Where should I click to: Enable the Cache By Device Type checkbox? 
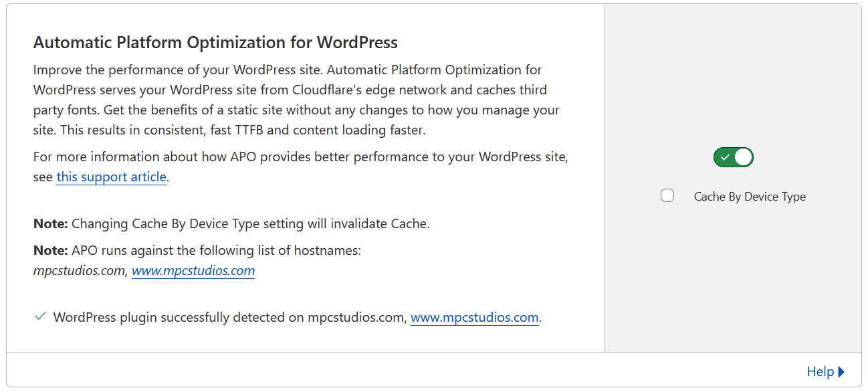(667, 196)
